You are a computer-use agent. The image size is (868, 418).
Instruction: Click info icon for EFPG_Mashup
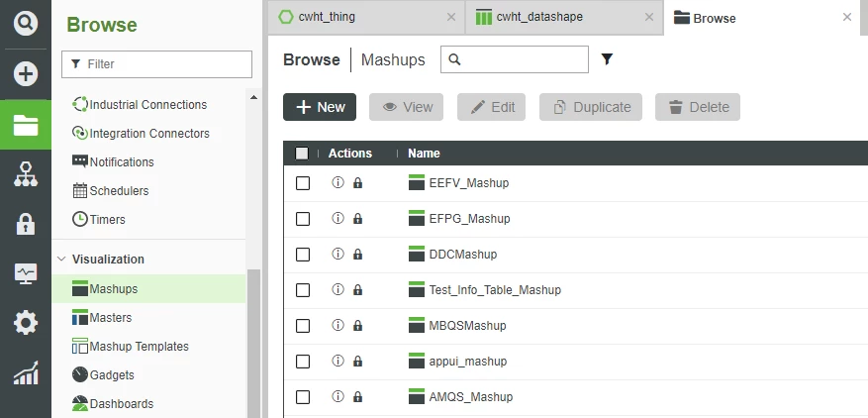(x=338, y=219)
